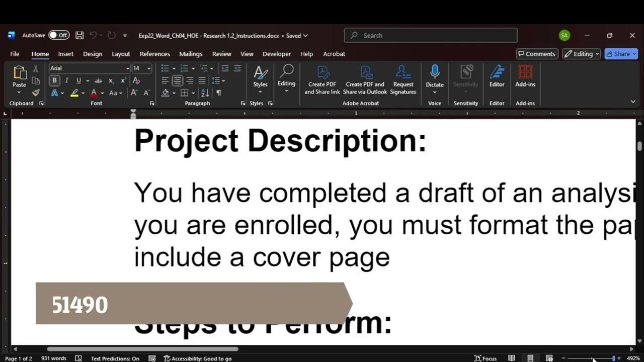The image size is (644, 362).
Task: Switch to the Acrobat tab
Action: [334, 54]
